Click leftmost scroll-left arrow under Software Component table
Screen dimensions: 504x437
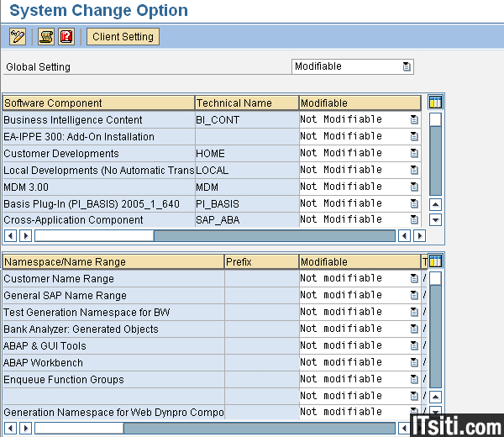[x=10, y=235]
